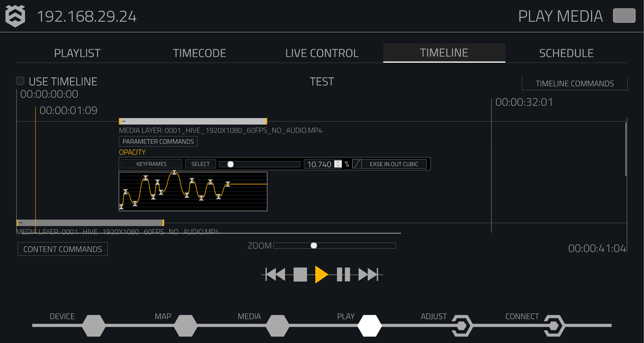Click the right trim handle of the lower clip
This screenshot has height=343, width=644.
coord(163,222)
